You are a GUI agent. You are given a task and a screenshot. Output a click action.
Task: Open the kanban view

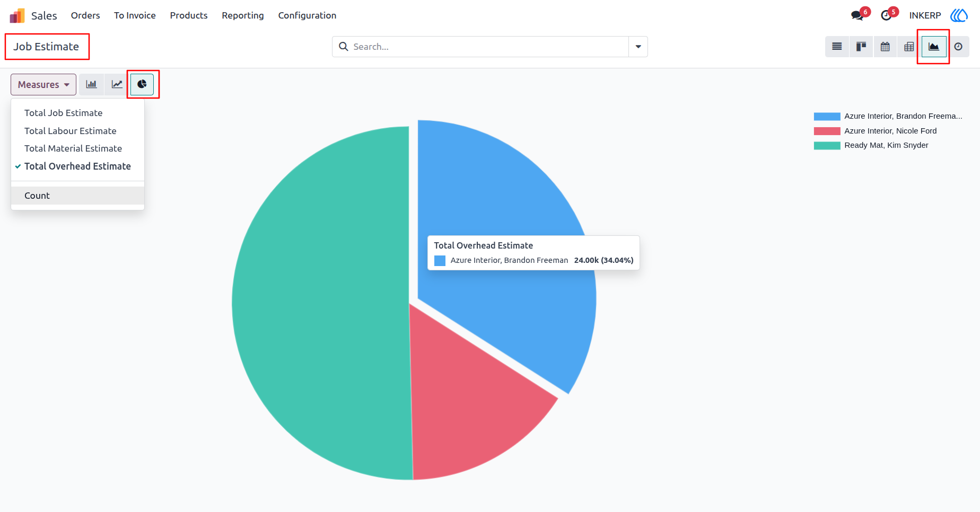pos(861,47)
